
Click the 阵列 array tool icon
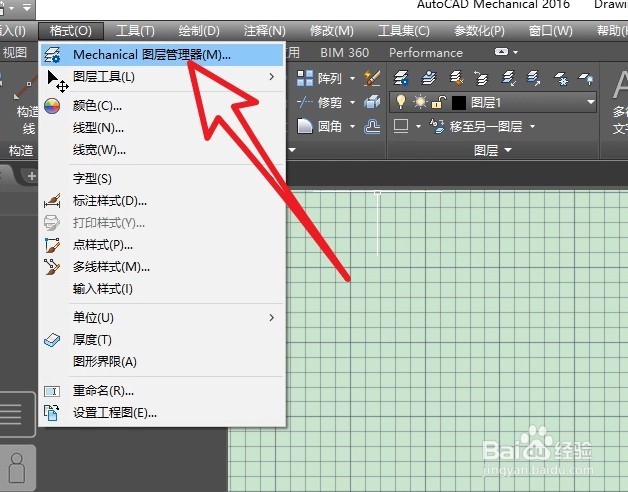click(305, 78)
